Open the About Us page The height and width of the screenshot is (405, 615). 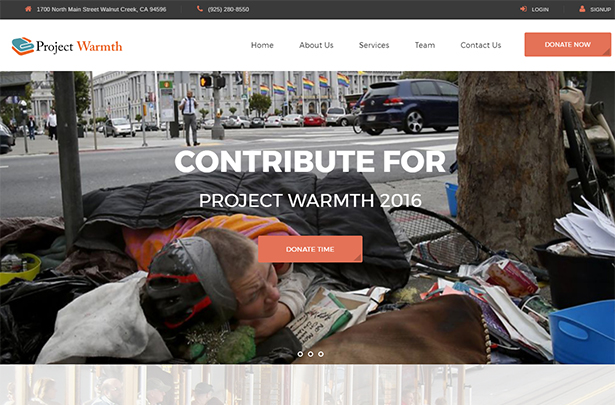click(x=316, y=45)
